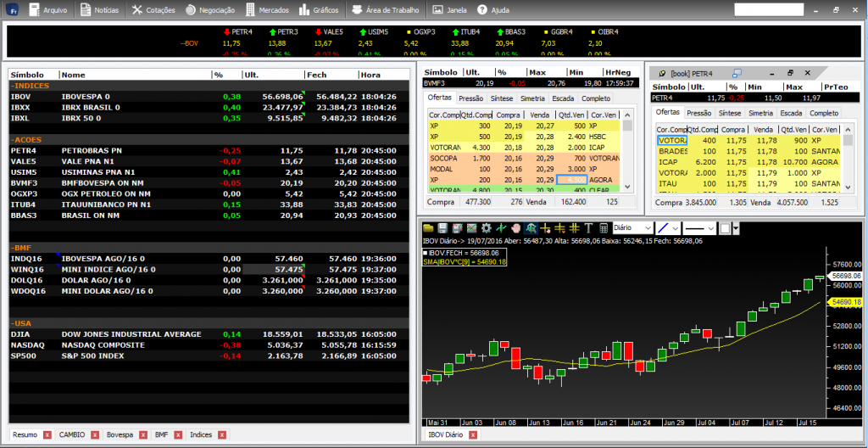Toggle the zoom magnifier tool in chart
This screenshot has height=448, width=868.
pyautogui.click(x=531, y=228)
